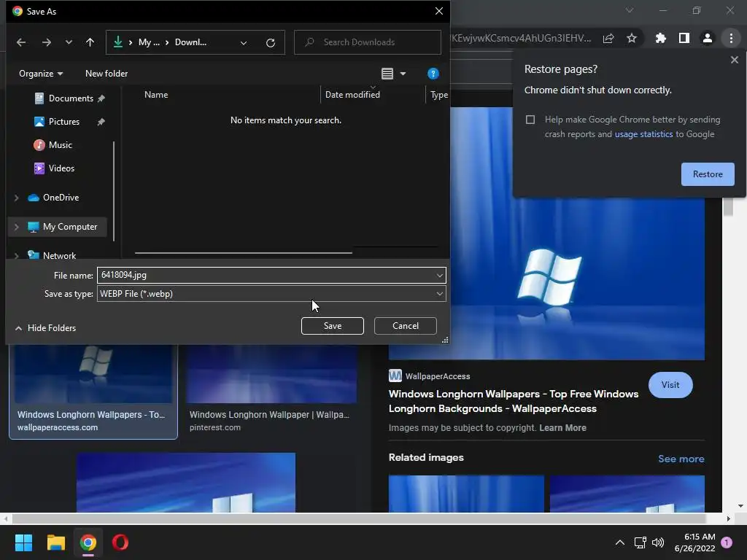The width and height of the screenshot is (747, 560).
Task: Click Chrome page horizontal scrollbar
Action: [358, 518]
